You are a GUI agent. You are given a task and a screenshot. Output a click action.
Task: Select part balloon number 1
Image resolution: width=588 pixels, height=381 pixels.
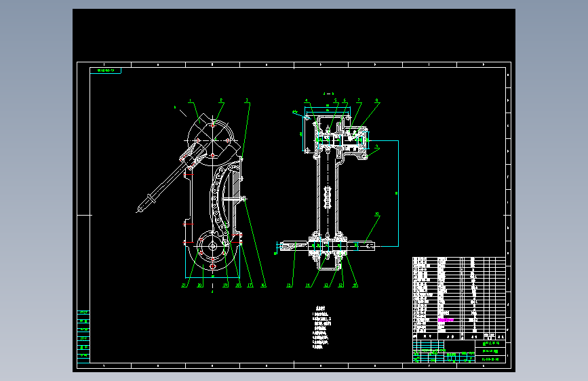[190, 100]
